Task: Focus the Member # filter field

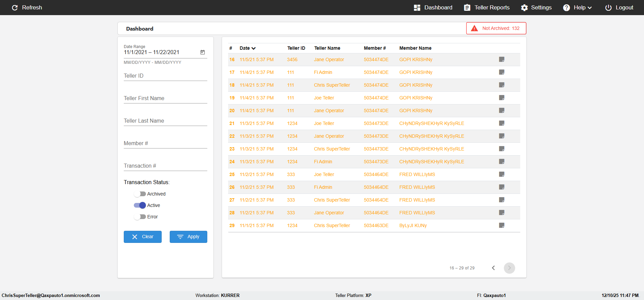Action: pyautogui.click(x=165, y=143)
